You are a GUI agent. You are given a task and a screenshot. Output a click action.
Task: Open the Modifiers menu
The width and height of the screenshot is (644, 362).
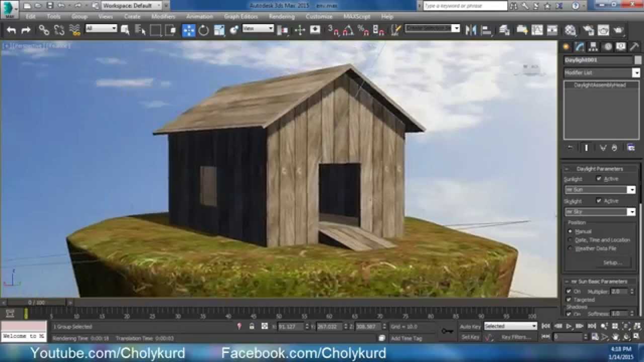point(164,17)
